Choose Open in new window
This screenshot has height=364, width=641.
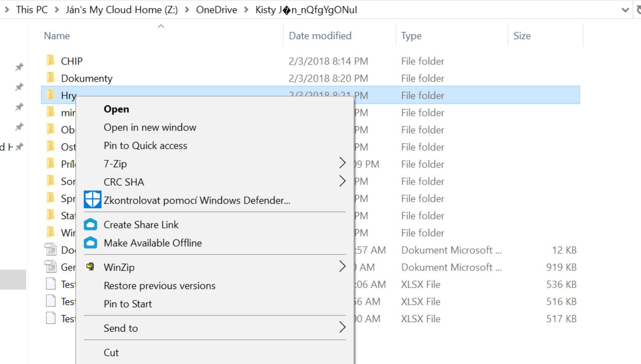[x=150, y=127]
